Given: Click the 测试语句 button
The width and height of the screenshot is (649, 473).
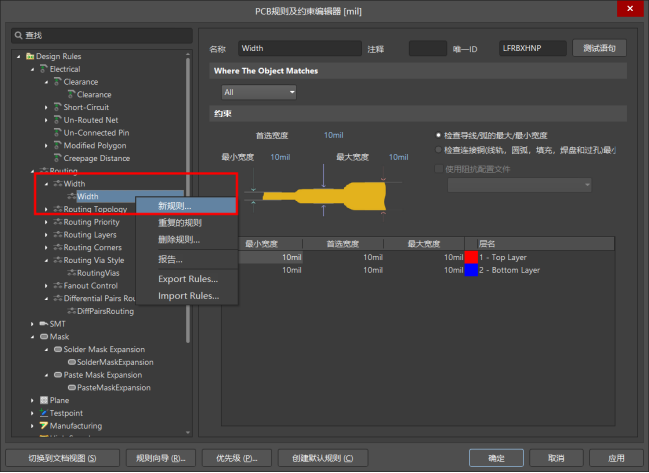Looking at the screenshot, I should point(599,48).
